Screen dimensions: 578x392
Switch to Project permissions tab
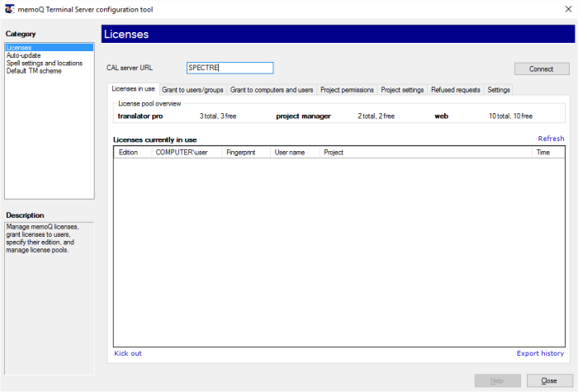click(347, 89)
